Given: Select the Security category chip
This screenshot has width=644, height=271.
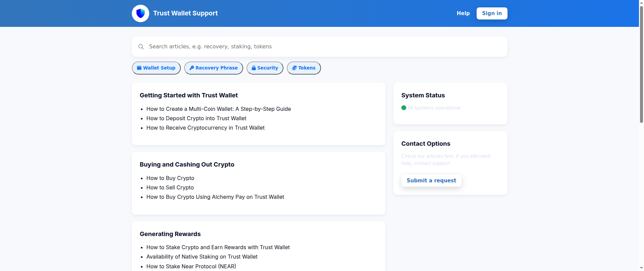Looking at the screenshot, I should coord(265,68).
